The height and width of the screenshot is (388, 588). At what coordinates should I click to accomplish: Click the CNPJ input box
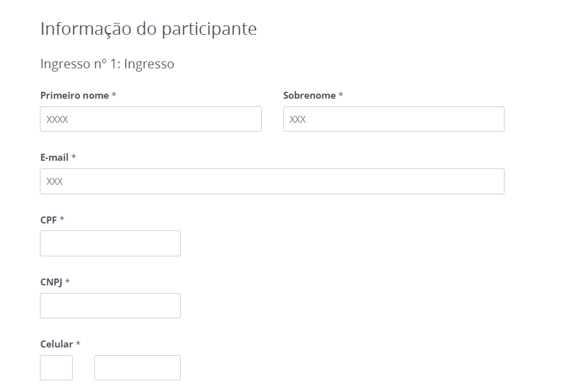pyautogui.click(x=110, y=306)
